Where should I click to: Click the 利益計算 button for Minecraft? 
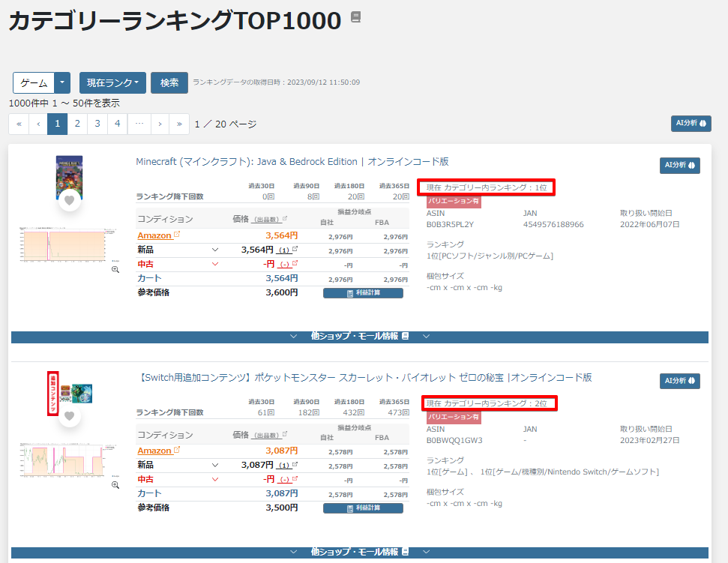(363, 293)
